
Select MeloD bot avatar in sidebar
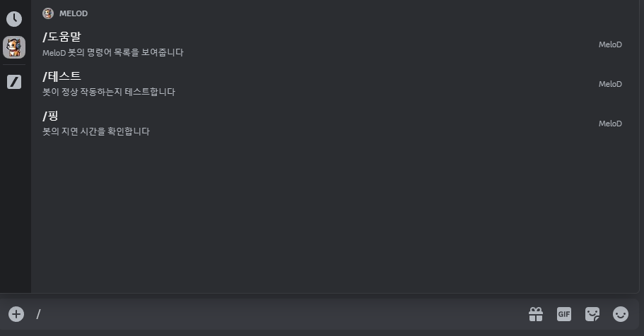click(x=14, y=47)
